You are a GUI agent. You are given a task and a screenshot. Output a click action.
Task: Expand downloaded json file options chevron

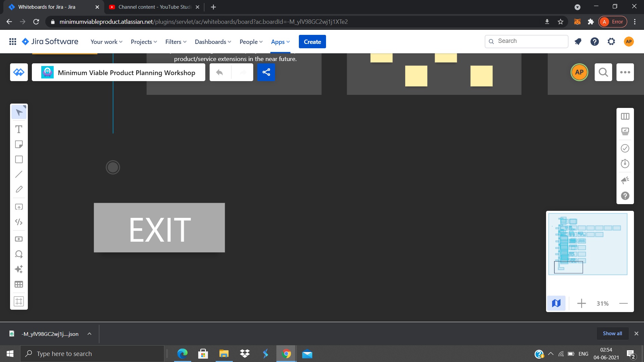[x=89, y=334]
